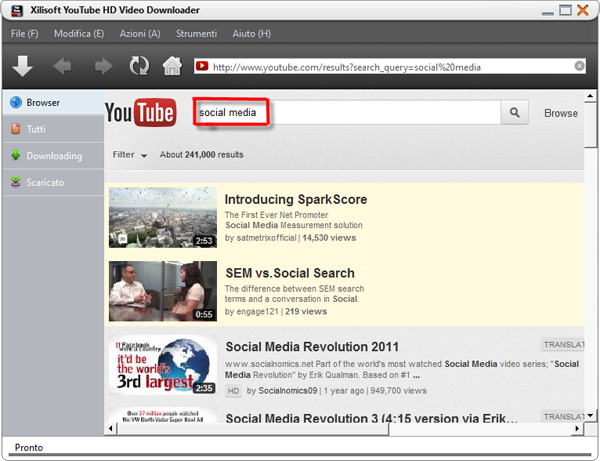
Task: Click the YouTube search box with 'social media'
Action: tap(347, 112)
